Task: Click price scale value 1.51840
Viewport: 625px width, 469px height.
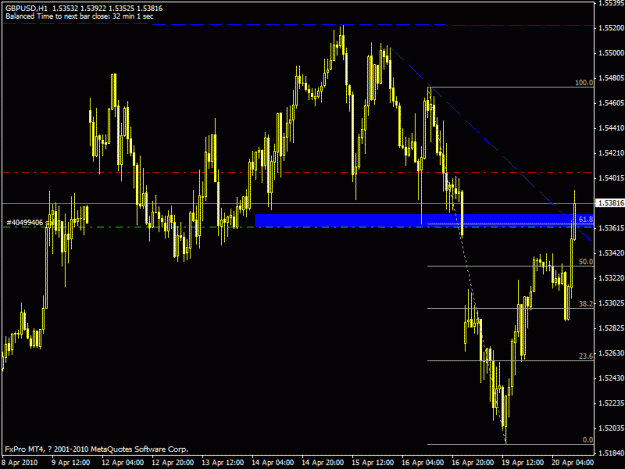Action: point(610,453)
